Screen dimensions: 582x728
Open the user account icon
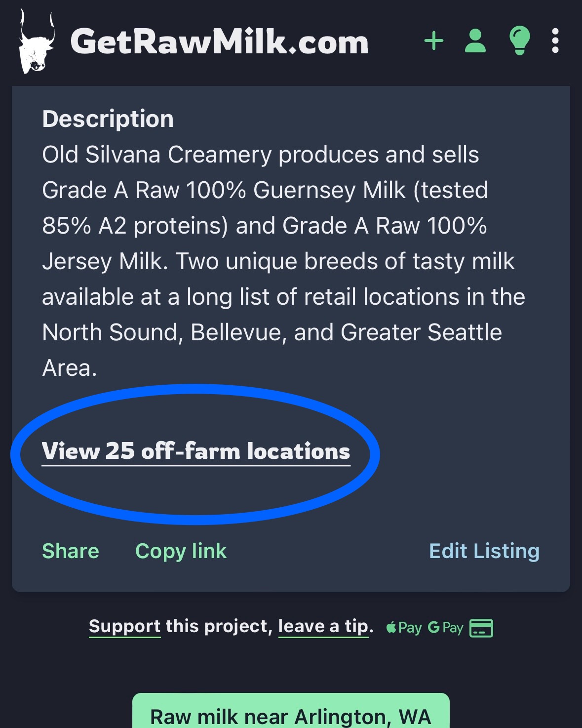pyautogui.click(x=475, y=41)
